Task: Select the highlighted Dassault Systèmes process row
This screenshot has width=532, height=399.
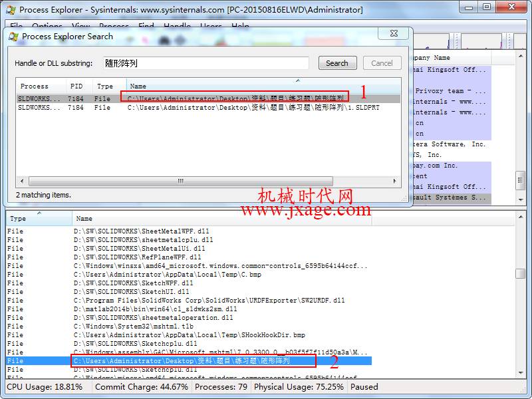Action: 452,198
